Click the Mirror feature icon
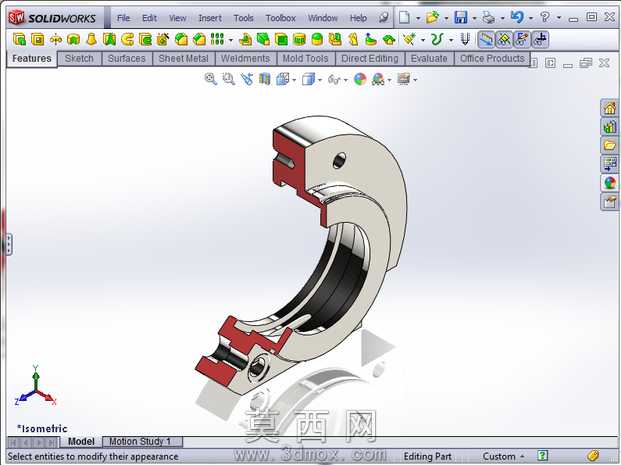 [55, 40]
